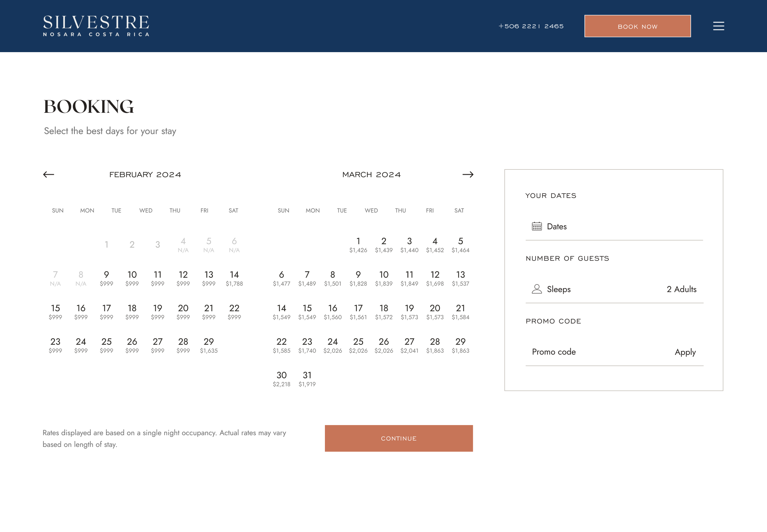Open the 2 Adults guests selector
The width and height of the screenshot is (767, 532).
(x=681, y=289)
